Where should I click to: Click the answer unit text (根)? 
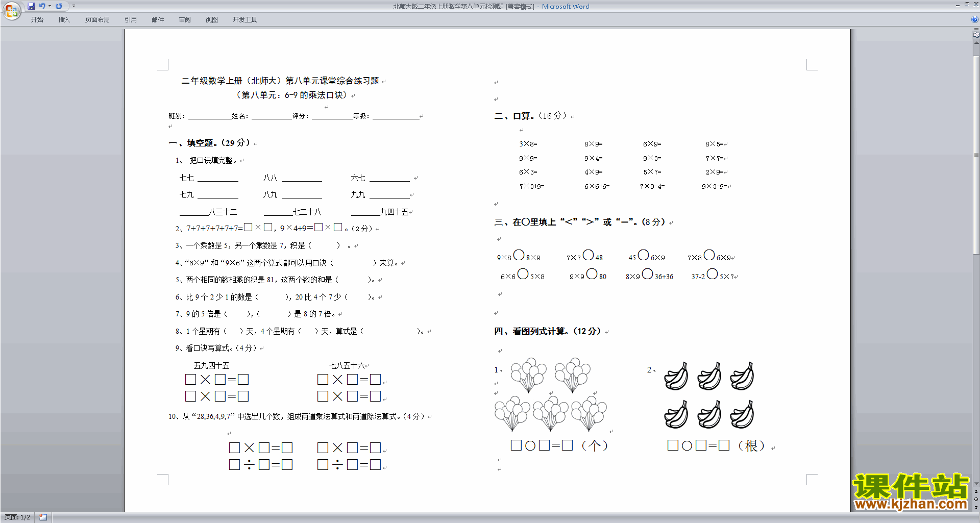[x=751, y=446]
